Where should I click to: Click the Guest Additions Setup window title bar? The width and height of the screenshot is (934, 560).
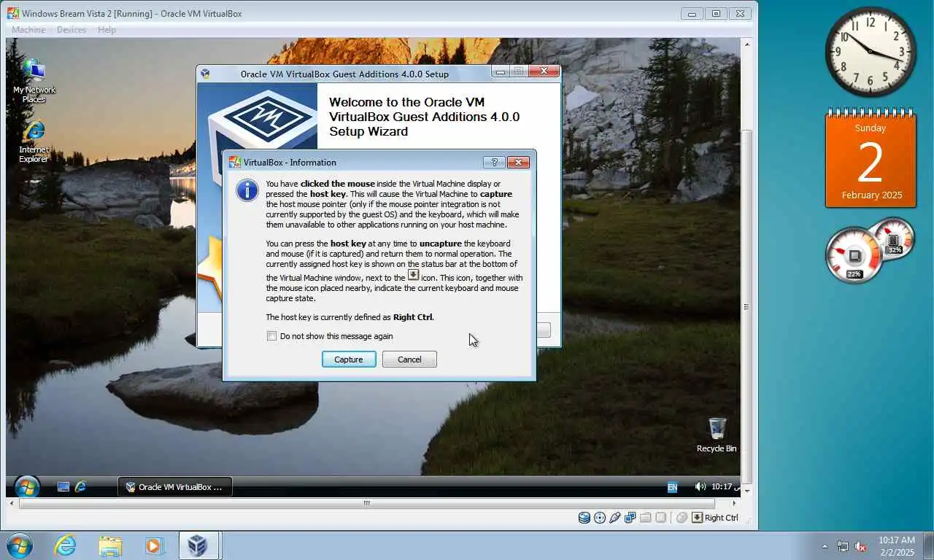click(344, 74)
